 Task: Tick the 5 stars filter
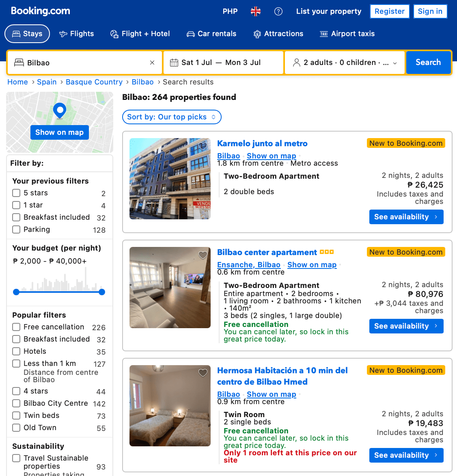coord(16,193)
